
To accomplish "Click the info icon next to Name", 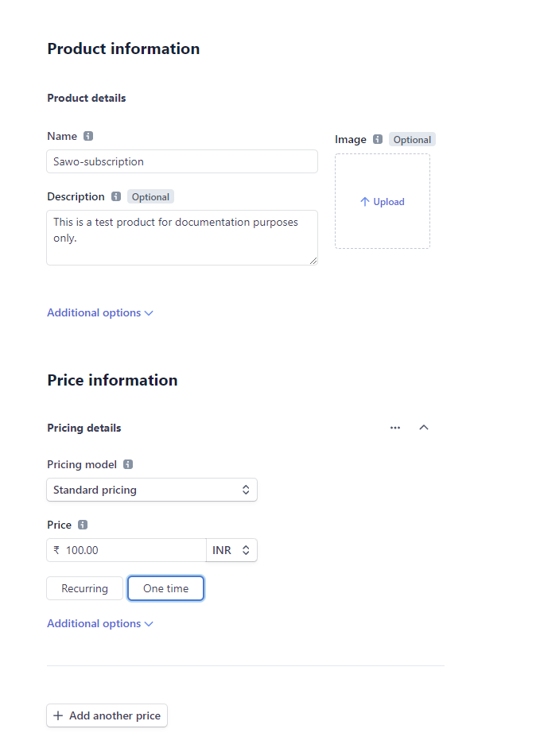I will pyautogui.click(x=88, y=136).
